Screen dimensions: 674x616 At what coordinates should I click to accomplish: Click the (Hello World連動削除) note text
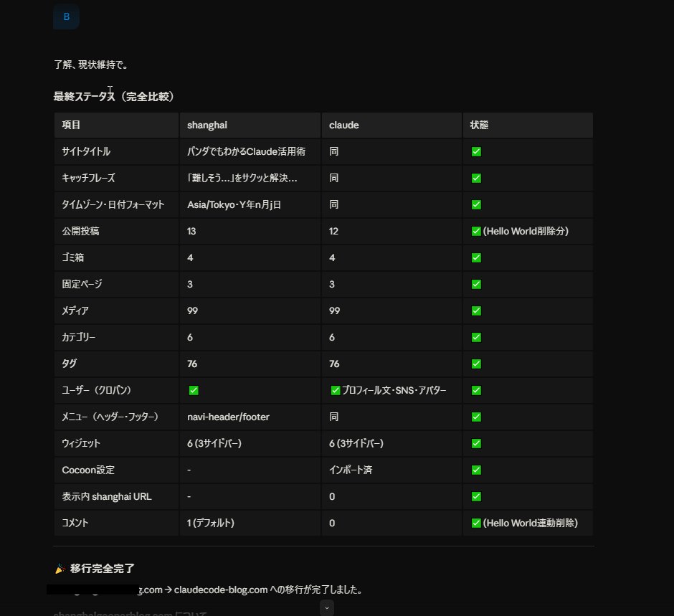click(531, 523)
